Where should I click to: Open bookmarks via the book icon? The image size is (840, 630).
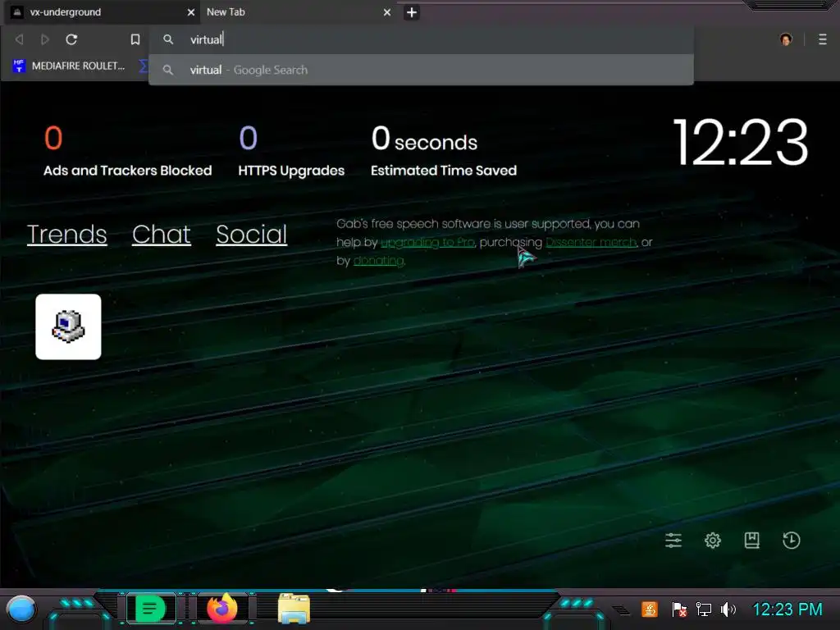(x=751, y=540)
